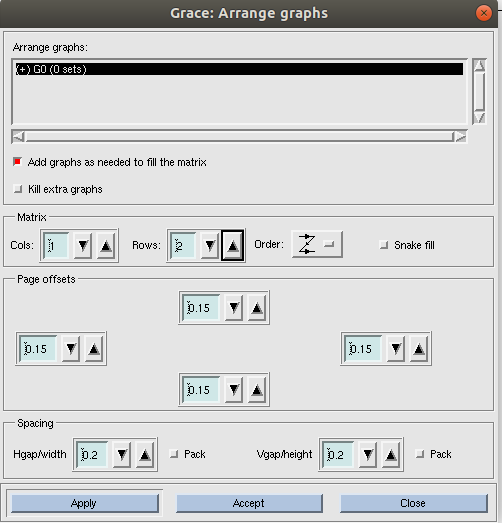
Task: Click the horizontal scrollbar right arrow
Action: coord(461,137)
